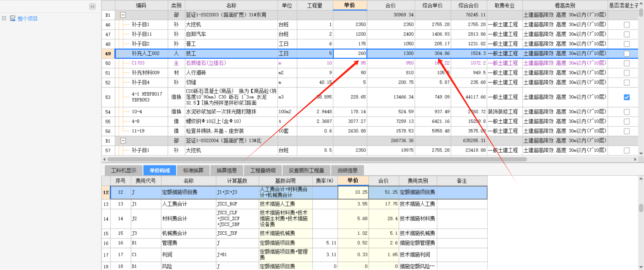Click the 费率(%) column header in lower table
644x270 pixels.
[325, 181]
